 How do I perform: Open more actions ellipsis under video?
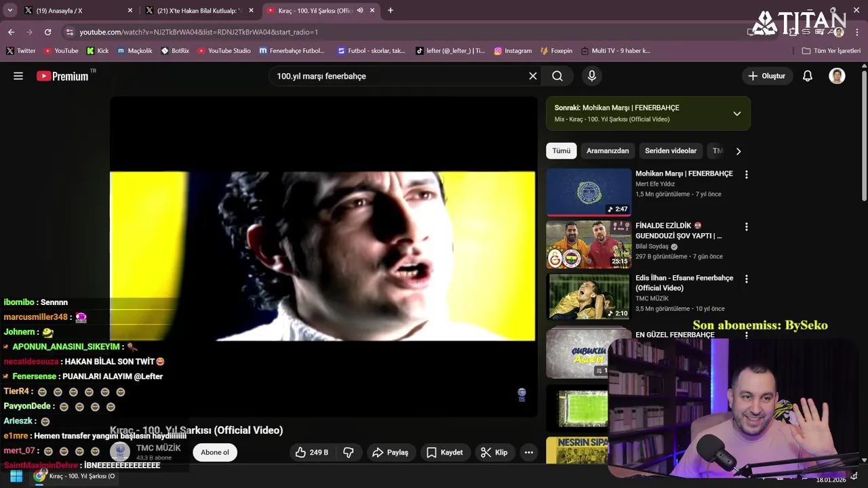pos(529,452)
